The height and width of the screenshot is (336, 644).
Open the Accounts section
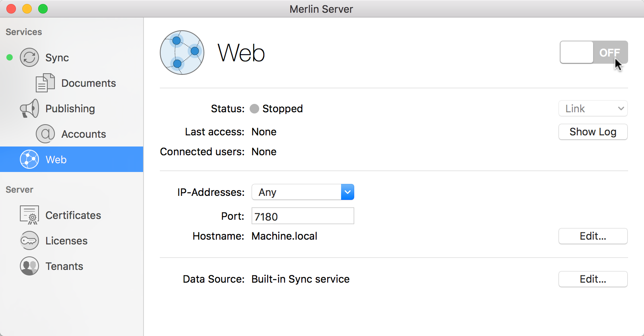pyautogui.click(x=72, y=134)
